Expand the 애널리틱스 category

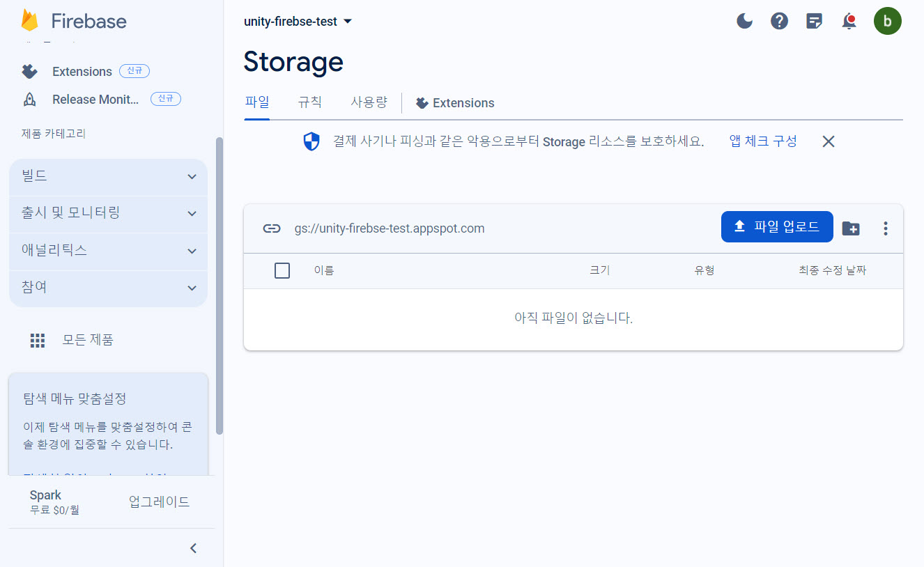point(108,251)
